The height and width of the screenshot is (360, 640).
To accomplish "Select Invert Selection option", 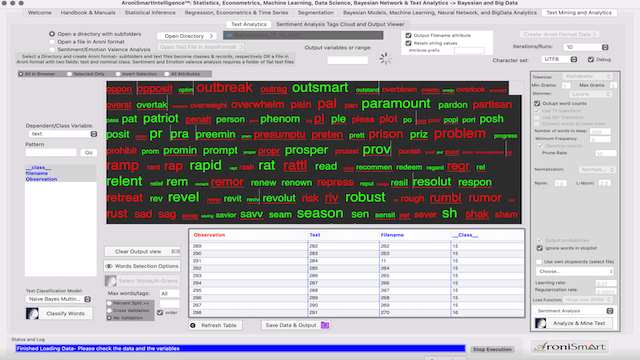I will tap(118, 74).
